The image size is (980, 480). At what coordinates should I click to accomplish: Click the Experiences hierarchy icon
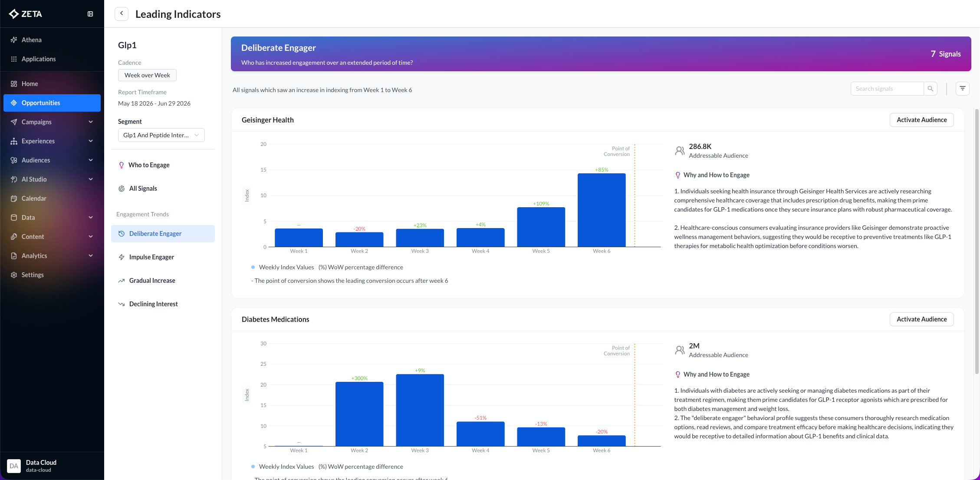(x=14, y=141)
